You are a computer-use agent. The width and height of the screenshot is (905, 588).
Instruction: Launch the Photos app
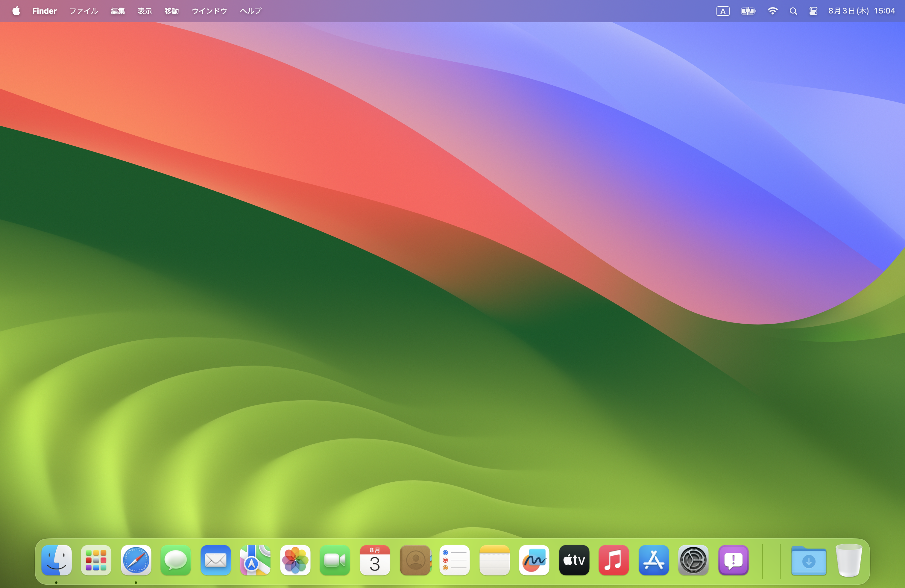(x=295, y=560)
